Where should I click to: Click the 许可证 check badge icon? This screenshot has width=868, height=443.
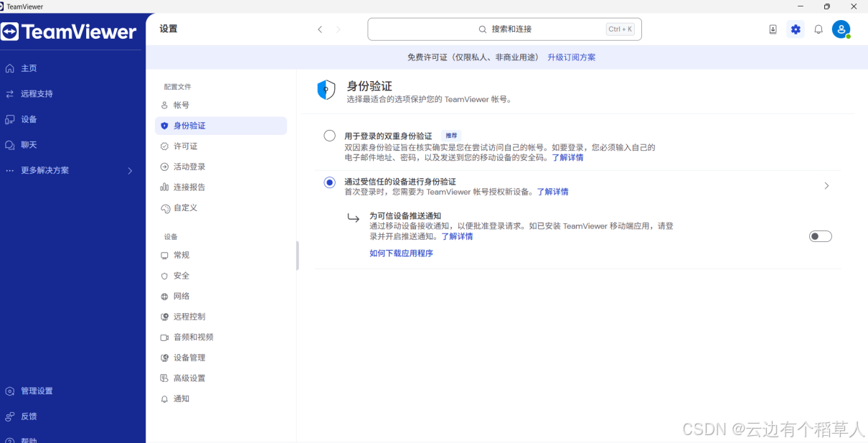164,146
